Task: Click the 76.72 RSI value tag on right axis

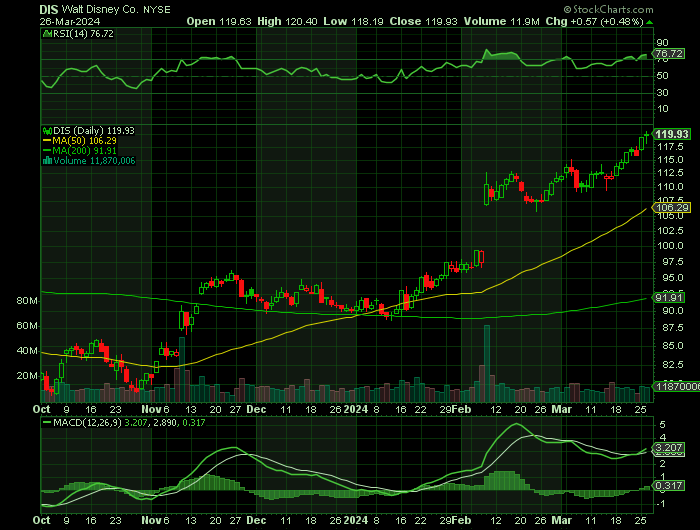Action: click(x=668, y=54)
